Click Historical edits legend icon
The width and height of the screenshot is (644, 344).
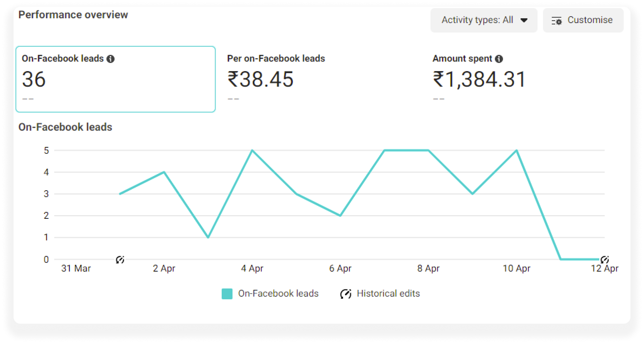click(346, 293)
